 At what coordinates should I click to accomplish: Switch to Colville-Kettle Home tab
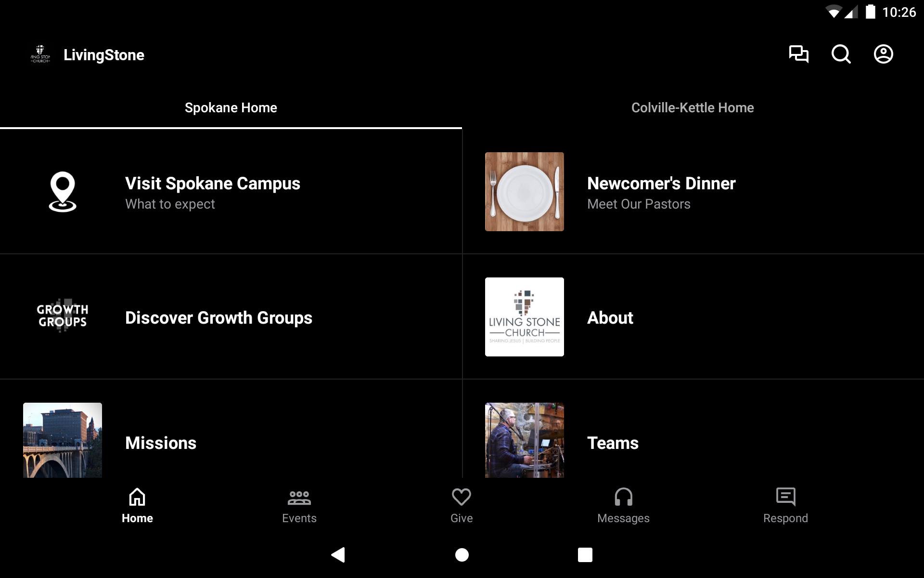(693, 108)
